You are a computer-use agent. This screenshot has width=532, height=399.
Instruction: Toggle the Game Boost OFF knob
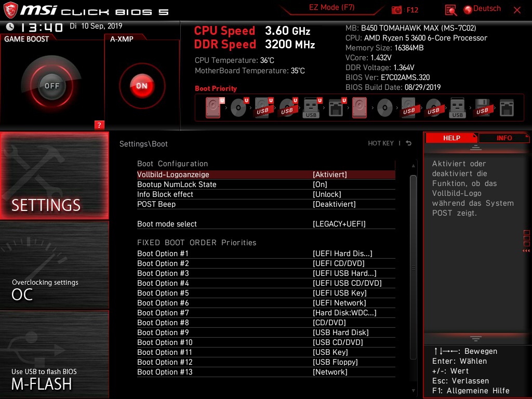tap(51, 86)
